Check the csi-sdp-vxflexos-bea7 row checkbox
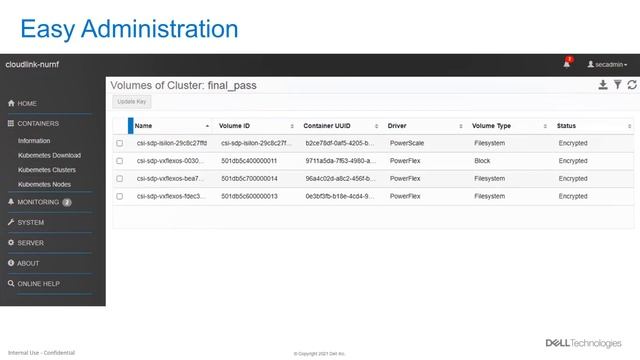This screenshot has height=360, width=640. 120,178
